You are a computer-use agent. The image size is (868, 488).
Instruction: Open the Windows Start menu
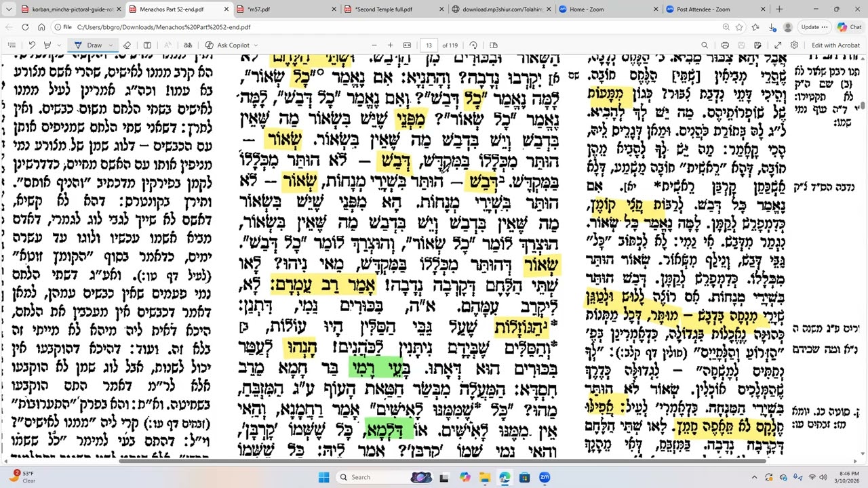(x=323, y=477)
